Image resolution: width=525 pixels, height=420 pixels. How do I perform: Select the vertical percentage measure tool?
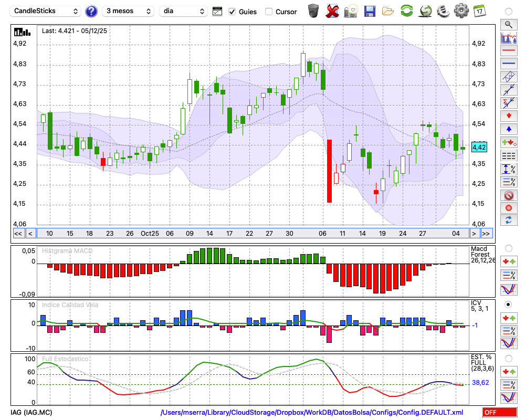pyautogui.click(x=509, y=169)
